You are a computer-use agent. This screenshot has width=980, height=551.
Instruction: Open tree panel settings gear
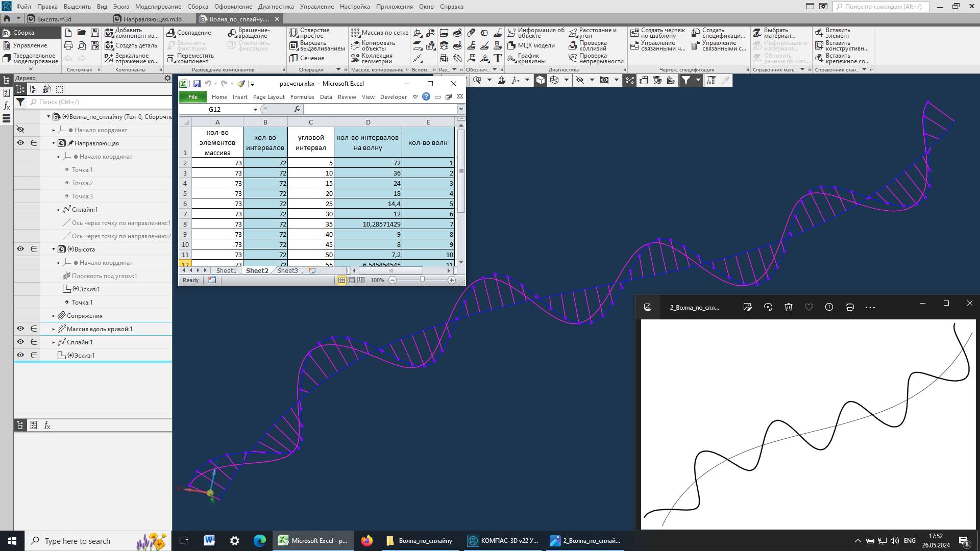coord(167,78)
